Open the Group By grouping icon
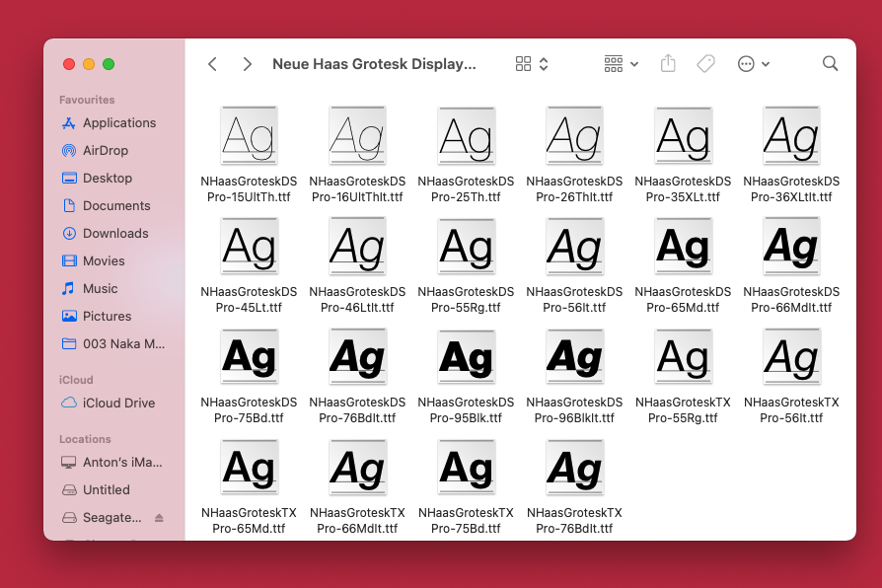Image resolution: width=882 pixels, height=588 pixels. (613, 64)
